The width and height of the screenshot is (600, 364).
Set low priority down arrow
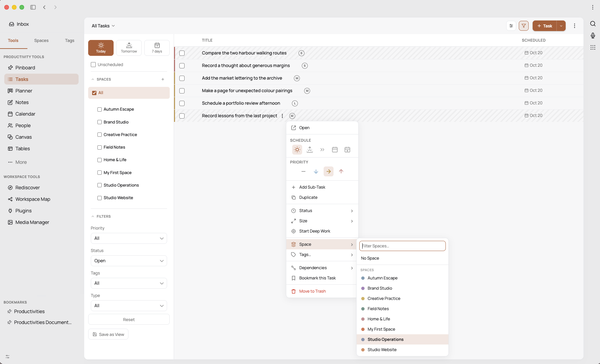316,171
